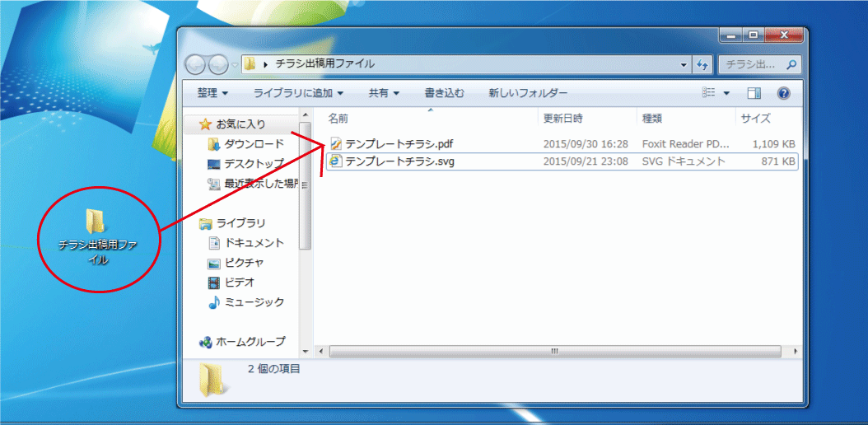Open the ライブラリに追加 menu
The width and height of the screenshot is (868, 425).
tap(298, 94)
